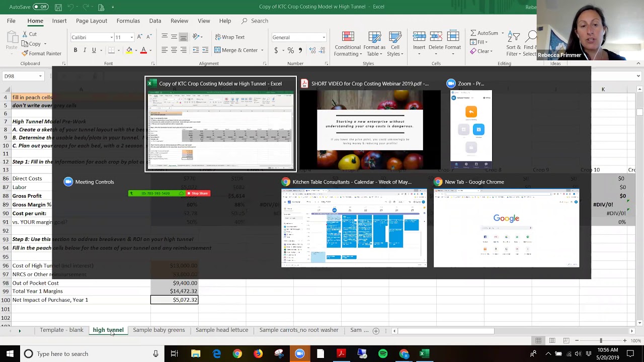The image size is (644, 362).
Task: Open the Data ribbon tab
Action: tap(155, 21)
